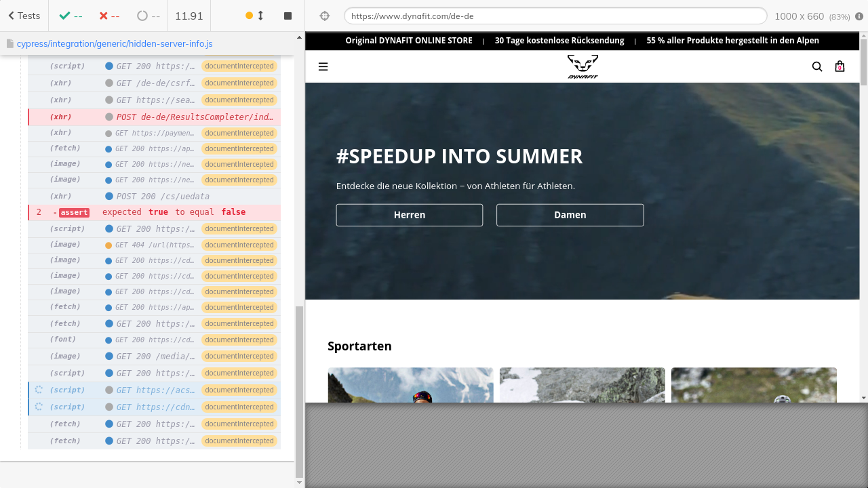The image size is (868, 488).
Task: Open the hidden-server-info.js spec file link
Action: tap(114, 43)
